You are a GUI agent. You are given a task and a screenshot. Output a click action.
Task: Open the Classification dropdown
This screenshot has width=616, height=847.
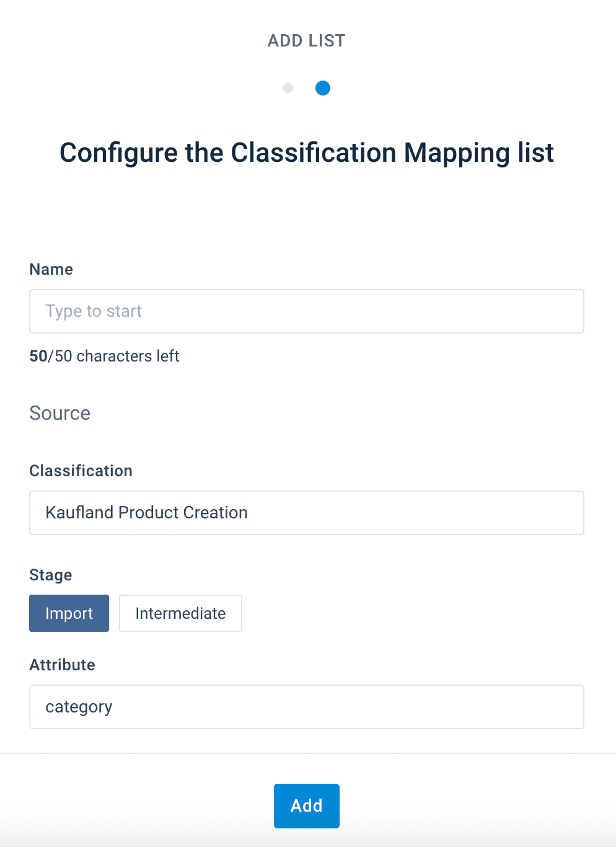pos(306,513)
